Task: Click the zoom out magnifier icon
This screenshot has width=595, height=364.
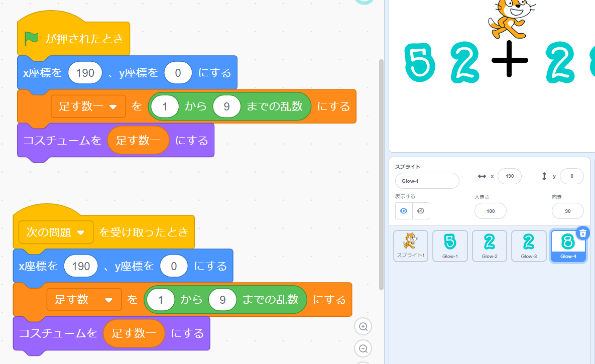Action: [x=363, y=348]
